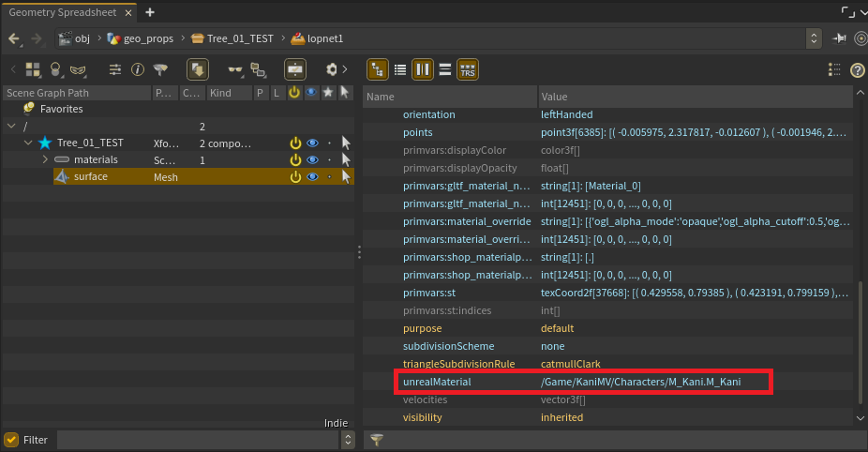Open the masquerade mask icon menu

tap(78, 69)
